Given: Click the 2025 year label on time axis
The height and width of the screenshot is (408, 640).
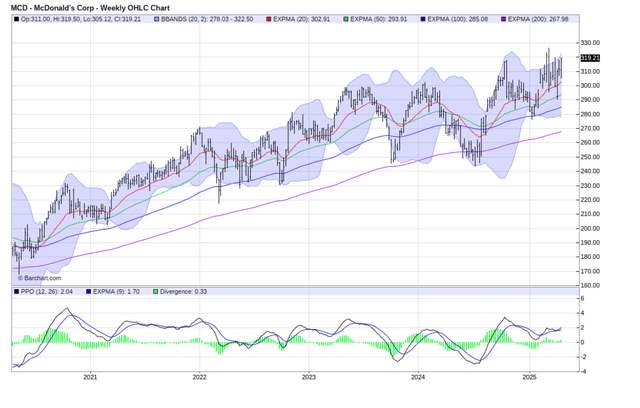Looking at the screenshot, I should coord(529,377).
